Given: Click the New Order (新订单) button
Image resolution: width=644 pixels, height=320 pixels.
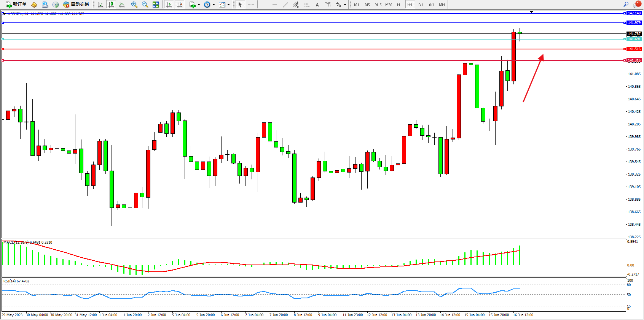Looking at the screenshot, I should click(16, 5).
